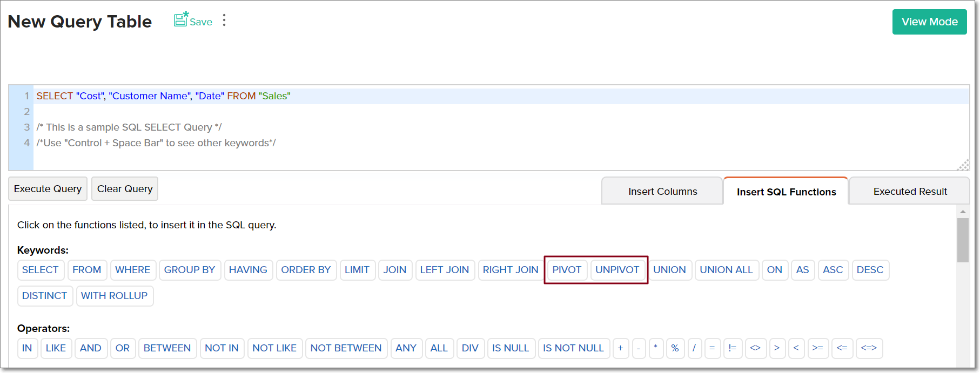Open the Insert Columns tab

(x=662, y=191)
